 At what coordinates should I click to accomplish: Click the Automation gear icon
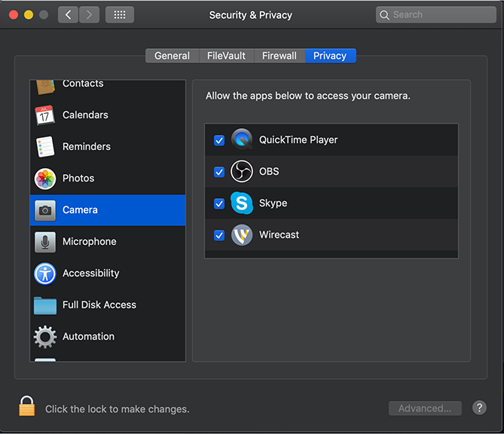(x=45, y=337)
